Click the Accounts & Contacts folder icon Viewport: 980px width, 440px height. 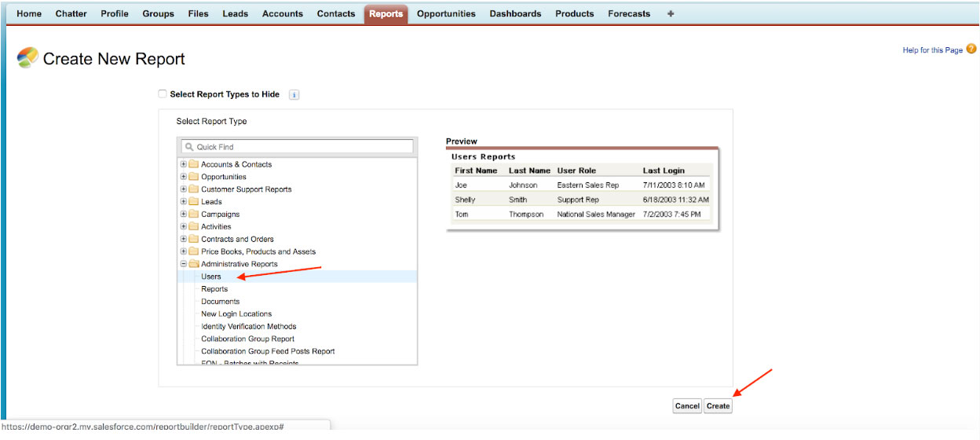point(193,164)
